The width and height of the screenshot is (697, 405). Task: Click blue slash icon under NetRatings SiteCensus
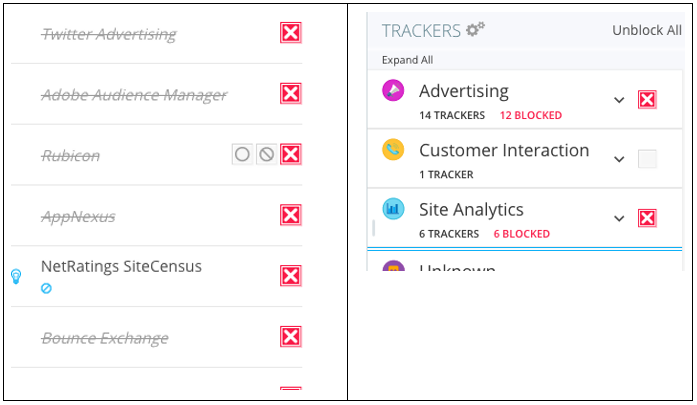(46, 289)
